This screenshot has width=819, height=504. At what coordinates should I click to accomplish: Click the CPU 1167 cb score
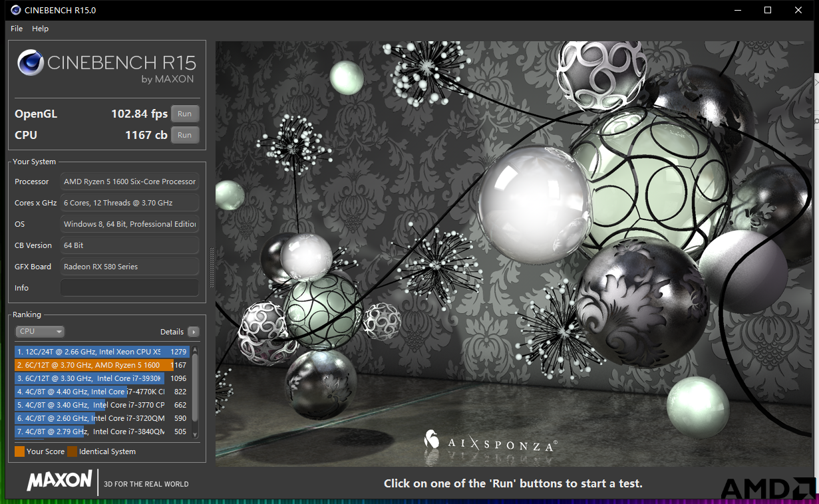[x=146, y=135]
